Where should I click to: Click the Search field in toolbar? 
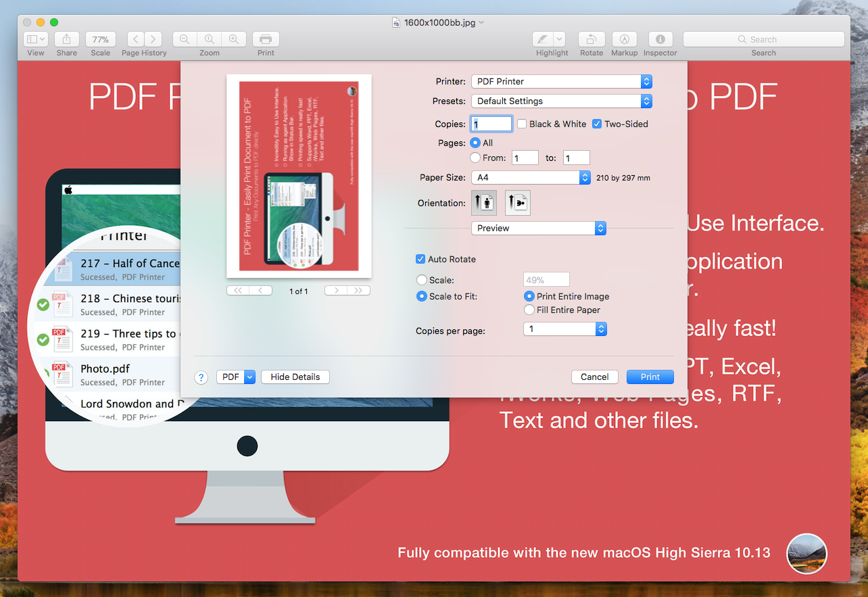pyautogui.click(x=764, y=39)
